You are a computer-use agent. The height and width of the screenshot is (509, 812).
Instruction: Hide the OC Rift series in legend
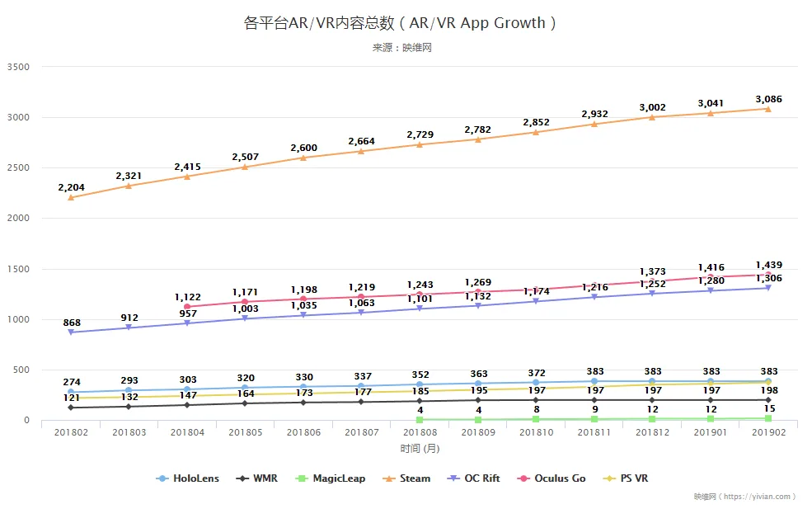(473, 478)
